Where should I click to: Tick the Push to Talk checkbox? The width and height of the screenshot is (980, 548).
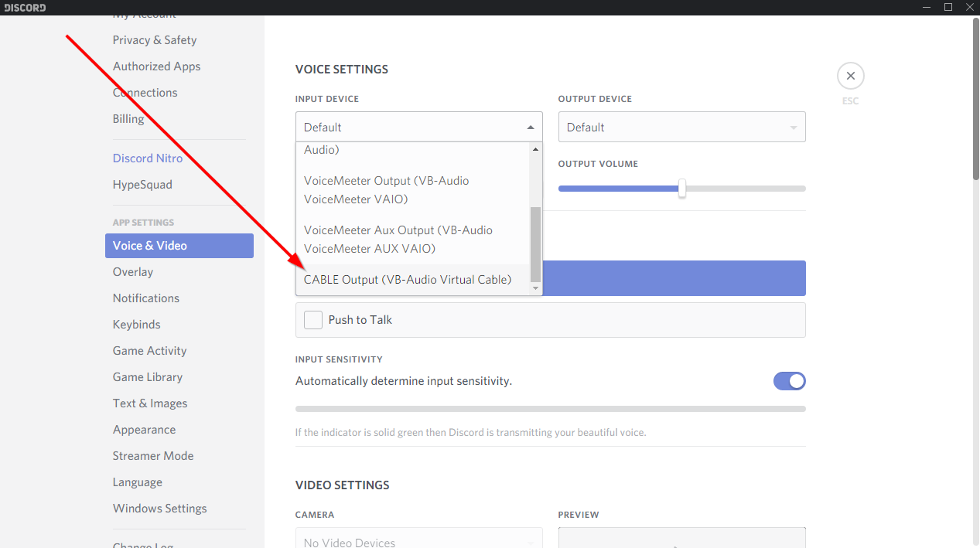(313, 320)
